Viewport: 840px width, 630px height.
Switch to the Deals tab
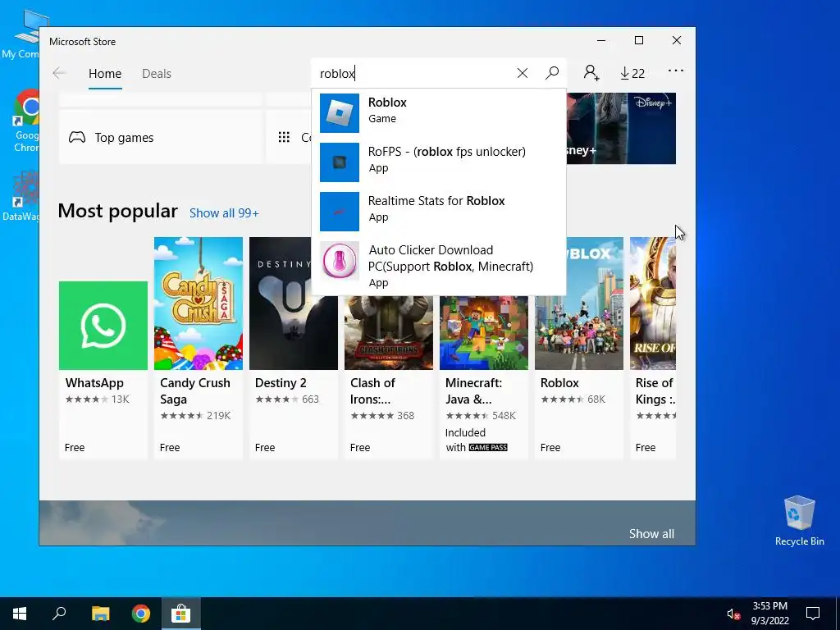click(x=157, y=73)
